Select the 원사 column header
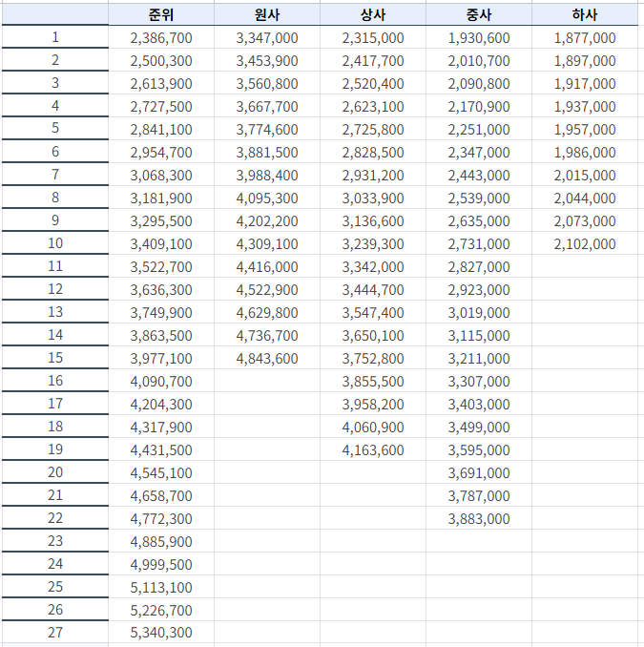 click(x=267, y=15)
